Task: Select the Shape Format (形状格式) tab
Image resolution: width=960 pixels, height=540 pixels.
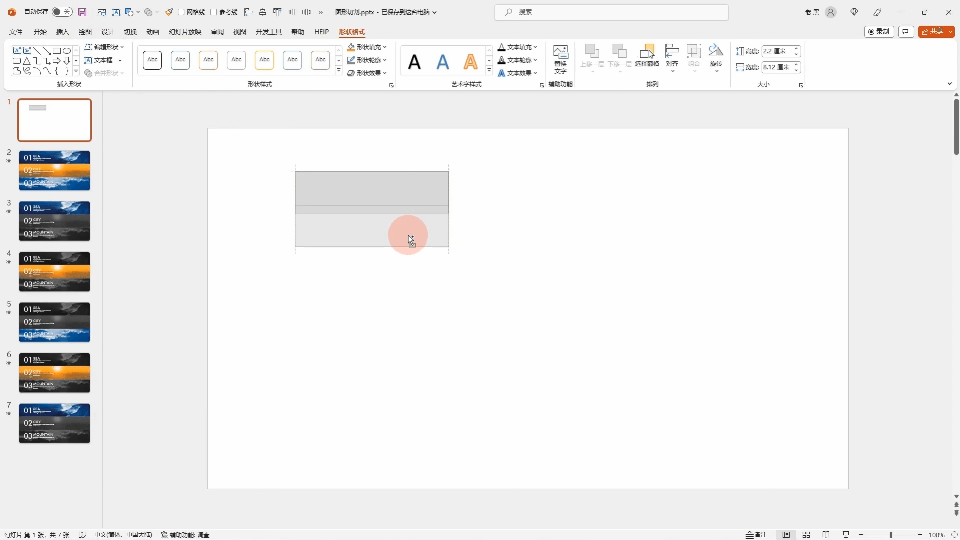Action: tap(351, 32)
